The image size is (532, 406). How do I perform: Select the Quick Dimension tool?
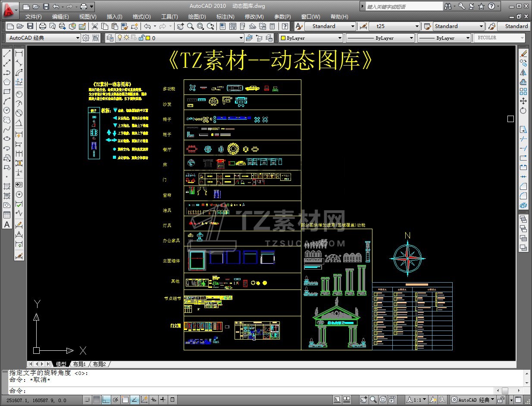[x=19, y=135]
